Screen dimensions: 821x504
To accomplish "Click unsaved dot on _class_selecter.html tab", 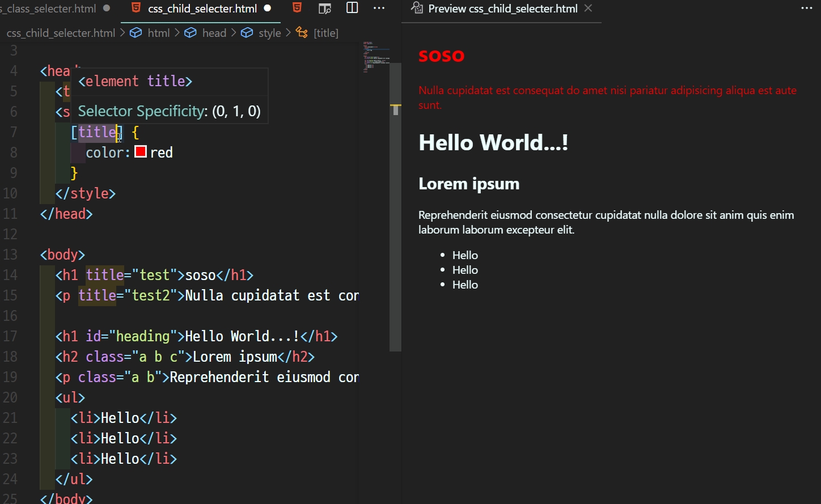I will tap(107, 9).
